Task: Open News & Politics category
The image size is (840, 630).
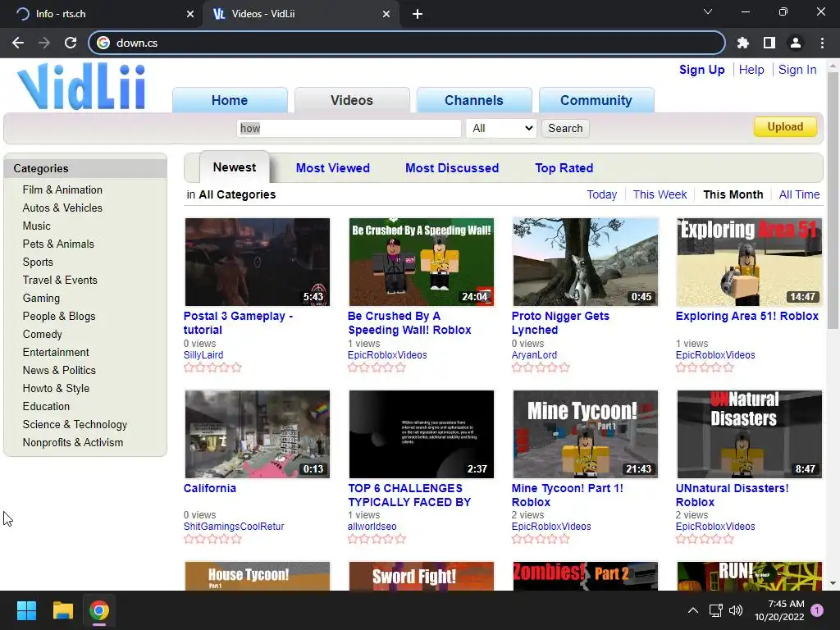Action: click(59, 370)
